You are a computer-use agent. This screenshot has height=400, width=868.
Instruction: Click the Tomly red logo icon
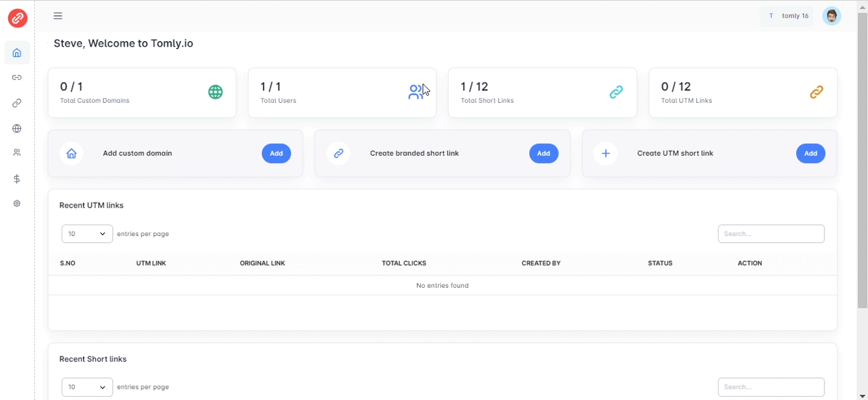(x=18, y=18)
